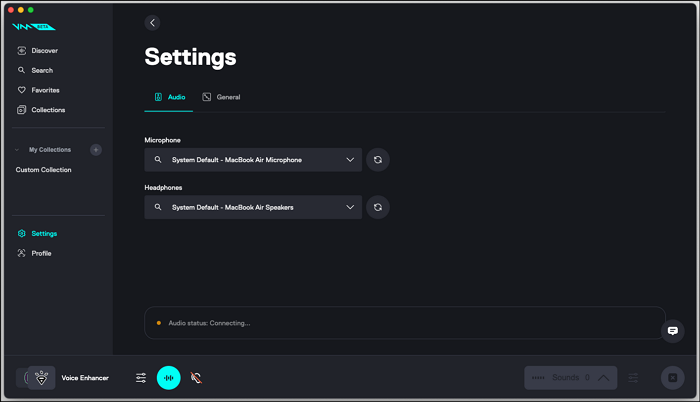Open Collections in the sidebar
Image resolution: width=700 pixels, height=402 pixels.
coord(48,110)
